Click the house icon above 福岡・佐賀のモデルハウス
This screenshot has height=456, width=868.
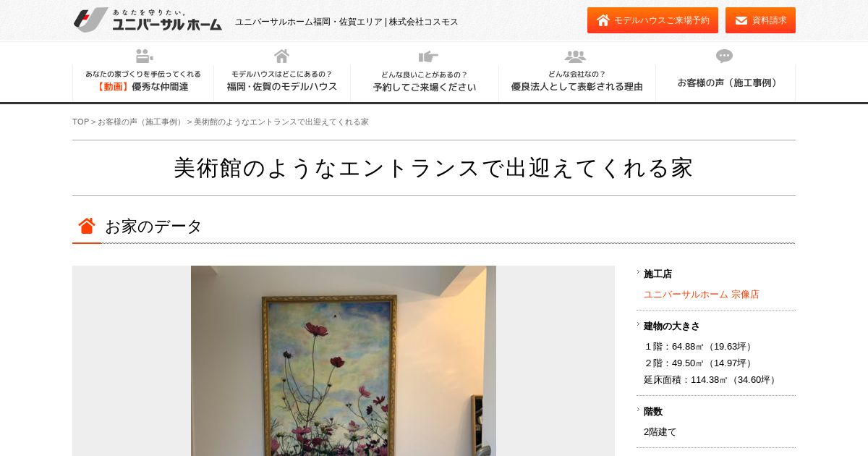(x=282, y=56)
